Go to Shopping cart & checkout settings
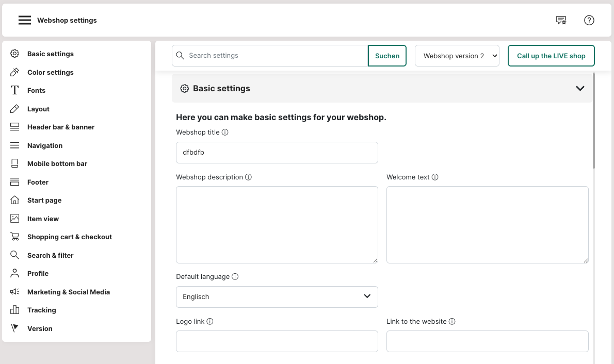Viewport: 614px width, 364px height. point(69,237)
